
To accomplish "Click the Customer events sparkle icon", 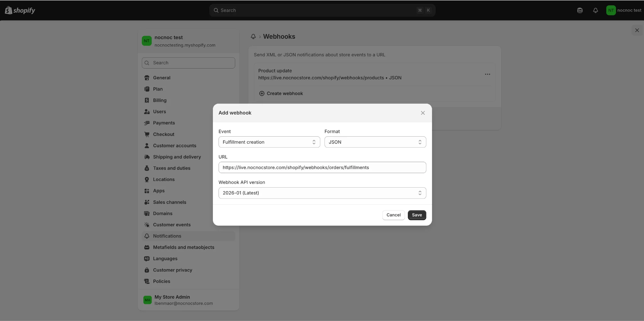I will coord(147,225).
